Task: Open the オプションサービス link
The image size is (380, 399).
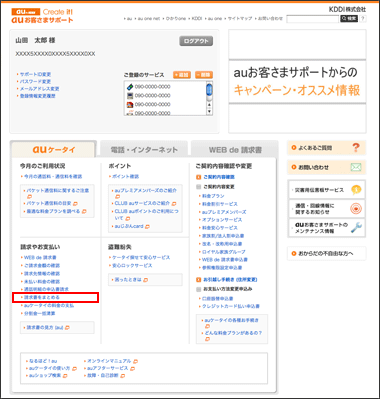Action: [222, 220]
